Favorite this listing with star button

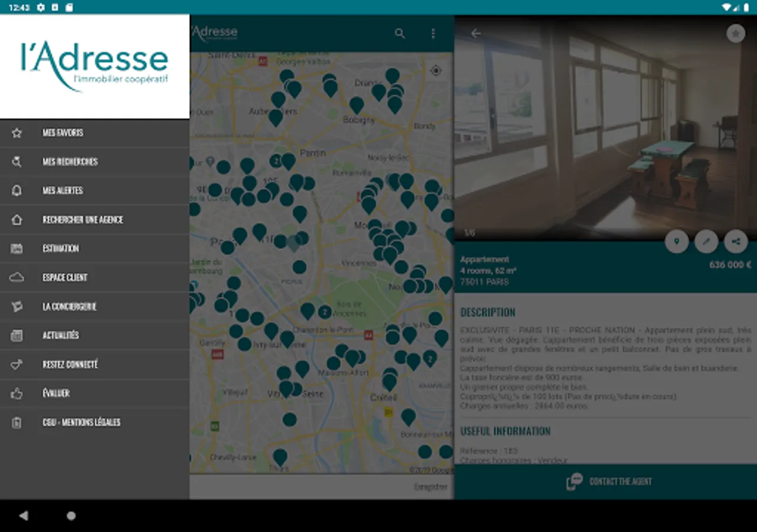click(x=736, y=33)
